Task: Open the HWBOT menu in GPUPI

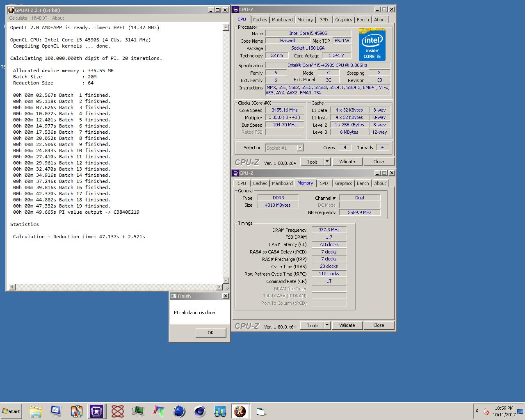Action: [x=40, y=18]
